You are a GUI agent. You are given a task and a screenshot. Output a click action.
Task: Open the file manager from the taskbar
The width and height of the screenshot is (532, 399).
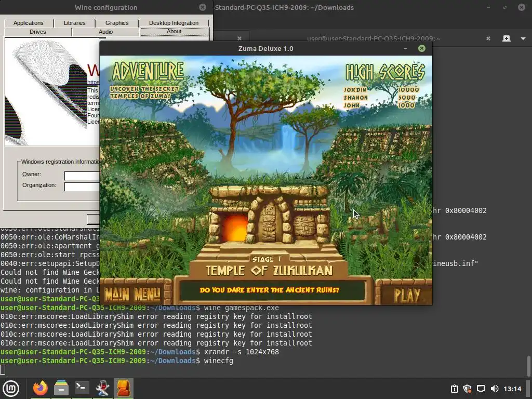61,389
